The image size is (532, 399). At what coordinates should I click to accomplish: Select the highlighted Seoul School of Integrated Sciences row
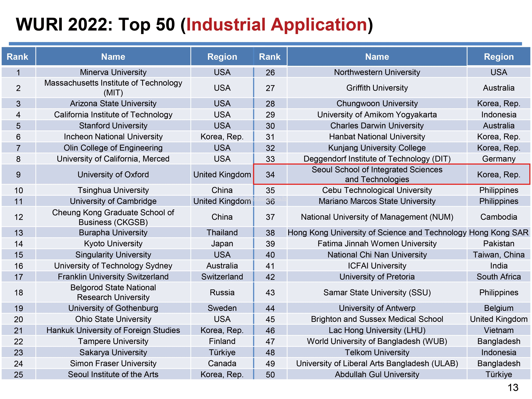tap(377, 174)
